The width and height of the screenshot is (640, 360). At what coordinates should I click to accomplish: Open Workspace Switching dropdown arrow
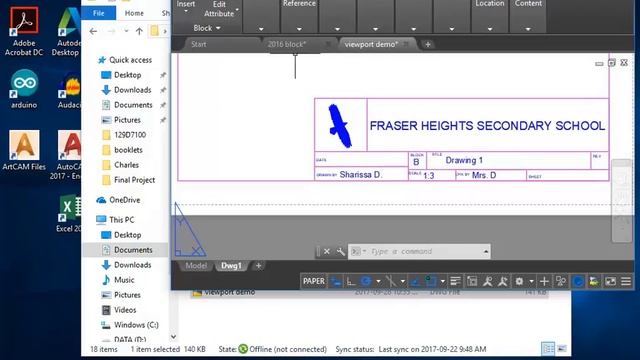[x=531, y=281]
